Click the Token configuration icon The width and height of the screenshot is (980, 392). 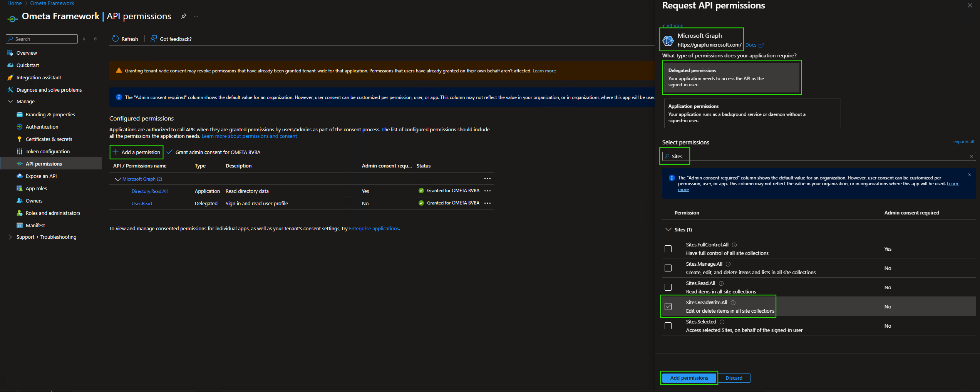(x=20, y=151)
